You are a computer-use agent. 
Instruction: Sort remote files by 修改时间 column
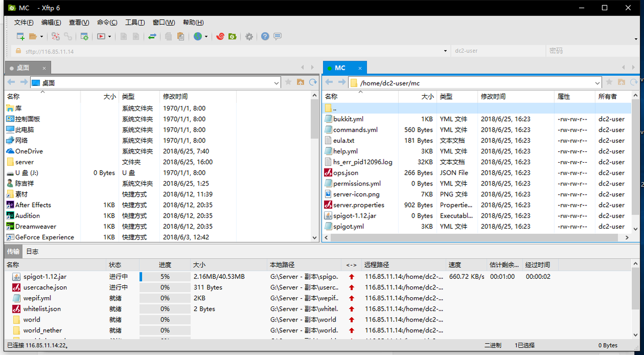(493, 97)
